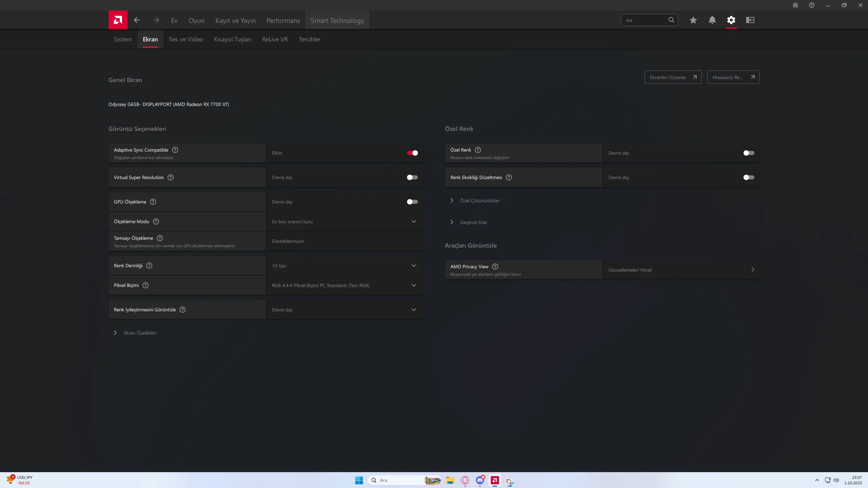Screen dimensions: 868x488
Task: Open notifications bell icon
Action: click(712, 20)
